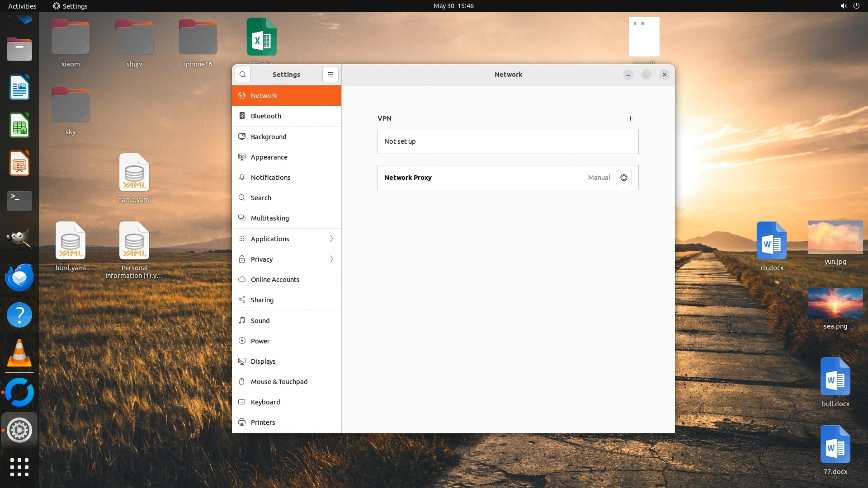Open Thunderbird mail from dock
Image resolution: width=868 pixels, height=488 pixels.
tap(19, 277)
